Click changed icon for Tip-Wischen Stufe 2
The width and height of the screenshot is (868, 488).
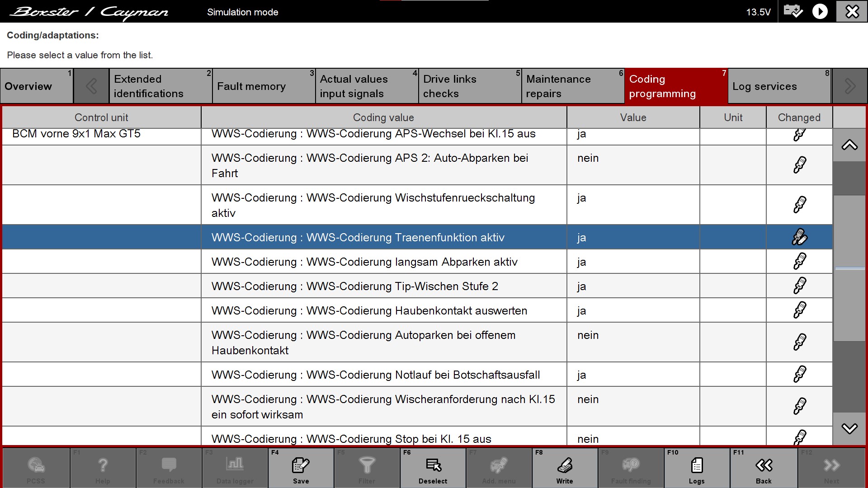coord(799,286)
